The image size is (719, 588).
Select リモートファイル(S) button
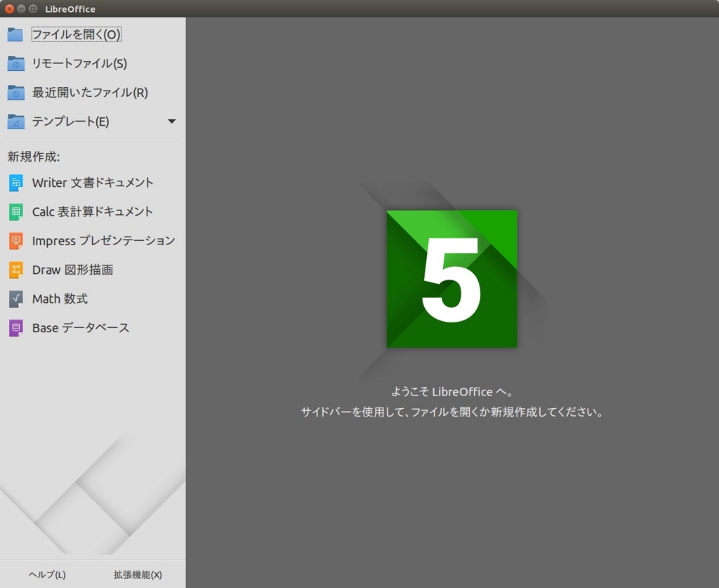coord(79,64)
